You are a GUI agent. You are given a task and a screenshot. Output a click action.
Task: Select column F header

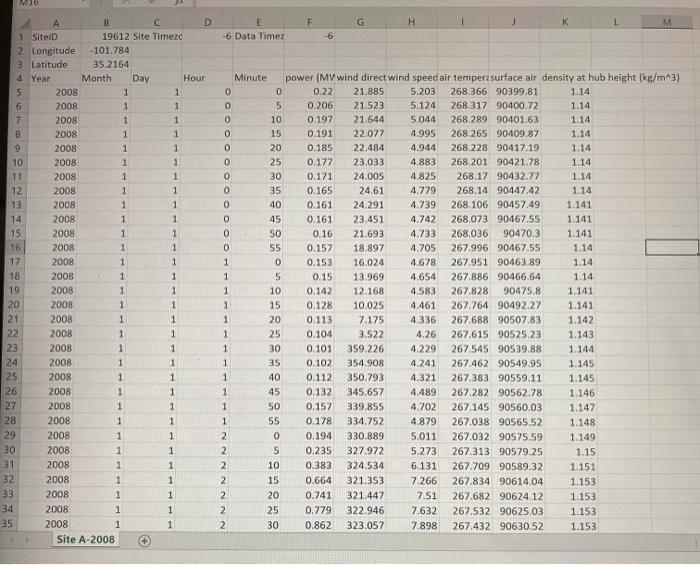(309, 22)
